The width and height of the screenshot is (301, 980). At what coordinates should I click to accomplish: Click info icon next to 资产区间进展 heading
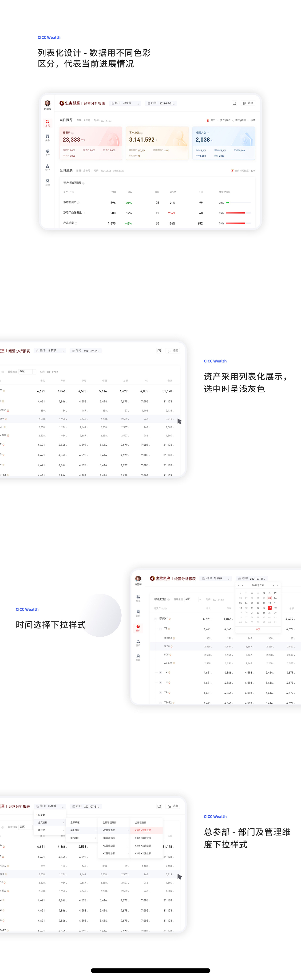point(83,183)
